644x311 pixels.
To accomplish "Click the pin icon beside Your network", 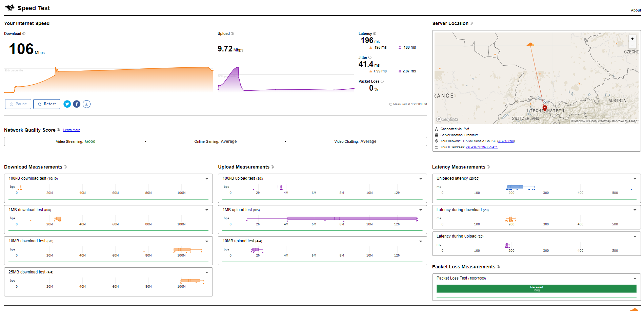I will [x=437, y=141].
